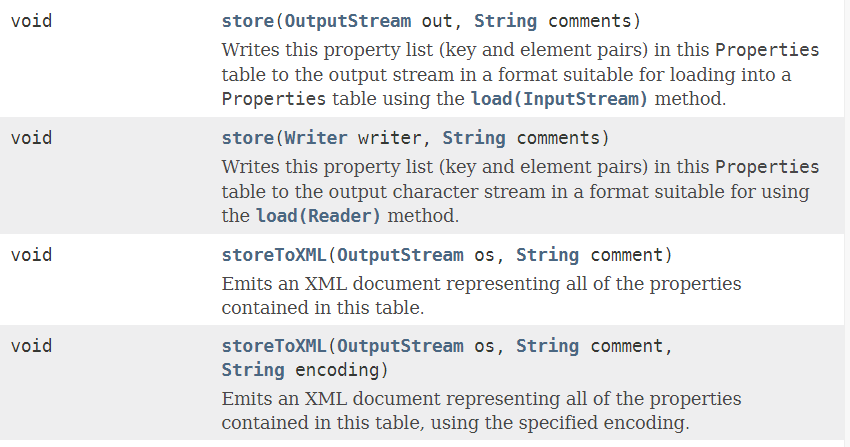
Task: Click Properties link in store(Writer) description
Action: 767,166
